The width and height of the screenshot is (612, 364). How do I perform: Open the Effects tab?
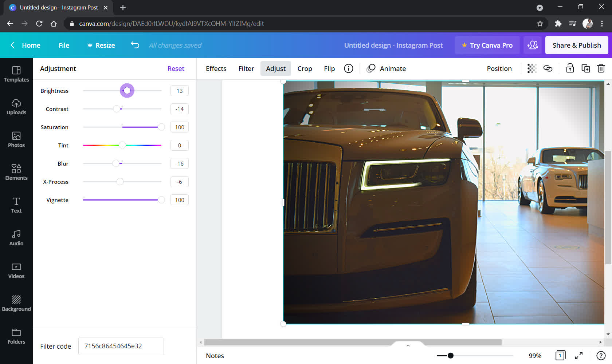216,68
